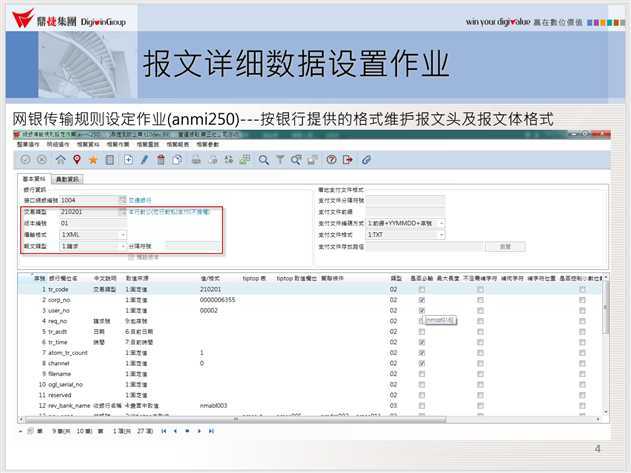Uncheck required checkbox for corp_no row
Viewport: 631px width, 473px height.
coord(422,300)
